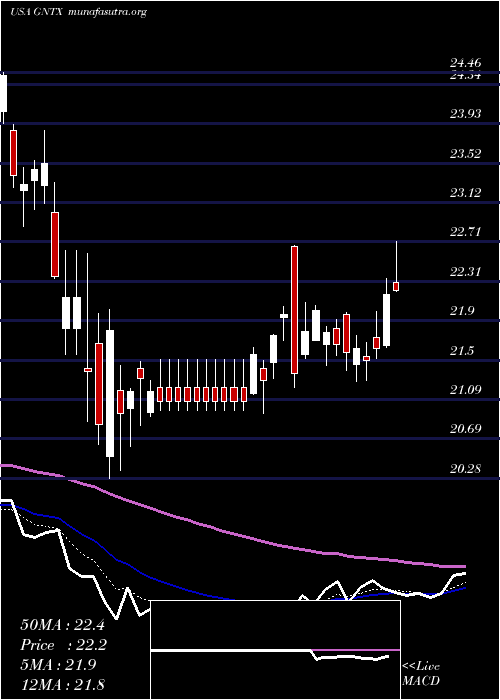Click the 'Price : 22.2' readout
Screen dimensions: 500x700
tap(62, 645)
